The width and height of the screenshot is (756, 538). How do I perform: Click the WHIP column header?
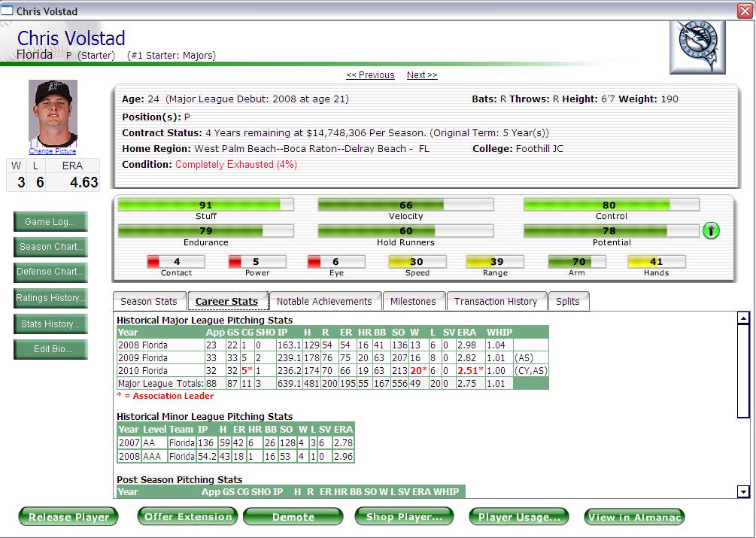499,332
